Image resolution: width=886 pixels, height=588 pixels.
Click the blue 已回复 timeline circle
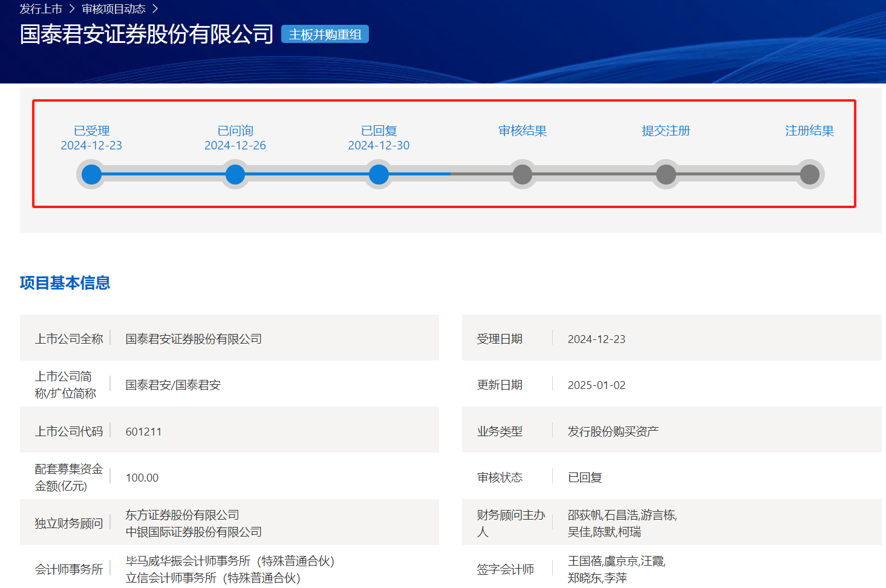tap(379, 174)
